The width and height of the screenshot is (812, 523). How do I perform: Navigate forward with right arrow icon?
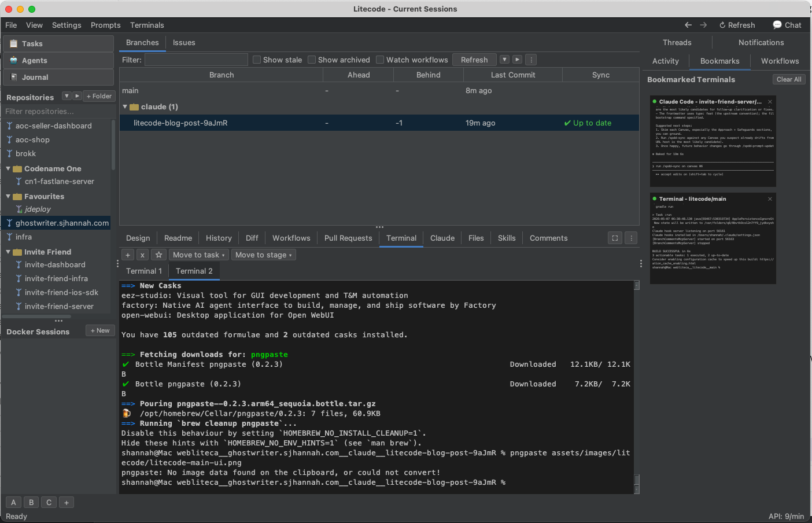[703, 25]
